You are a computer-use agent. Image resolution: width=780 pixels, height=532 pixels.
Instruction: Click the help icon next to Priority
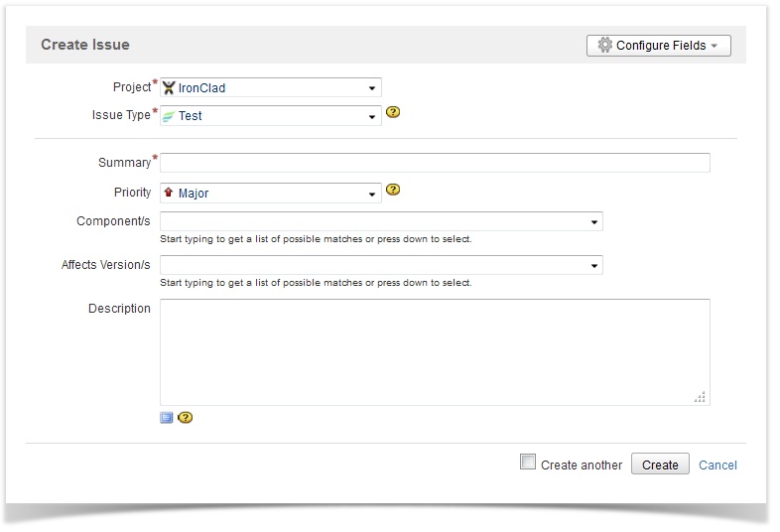(x=393, y=190)
